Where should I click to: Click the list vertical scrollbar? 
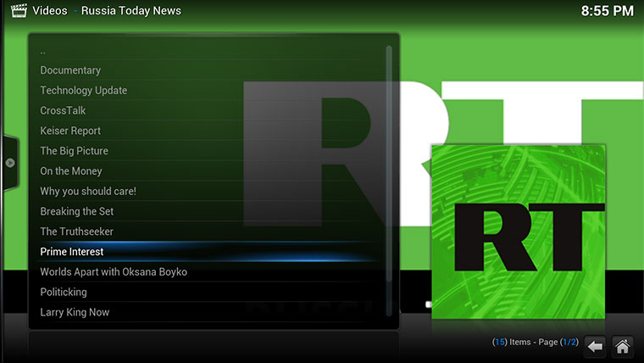pos(389,181)
